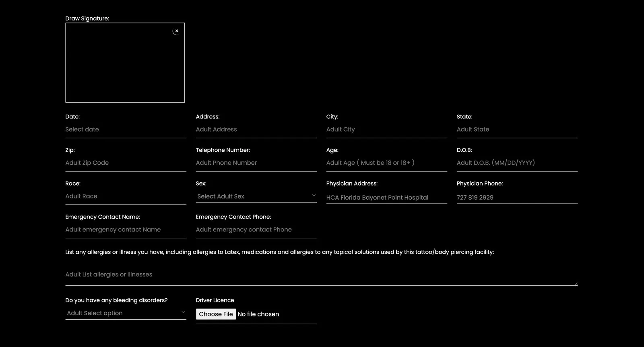Focus the emergency contact Phone field

coord(256,229)
